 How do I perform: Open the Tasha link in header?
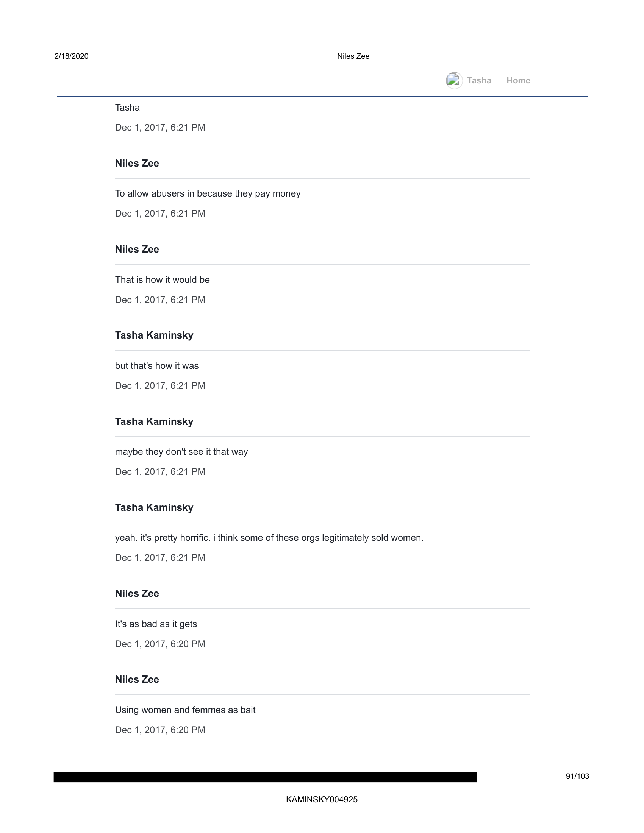479,81
